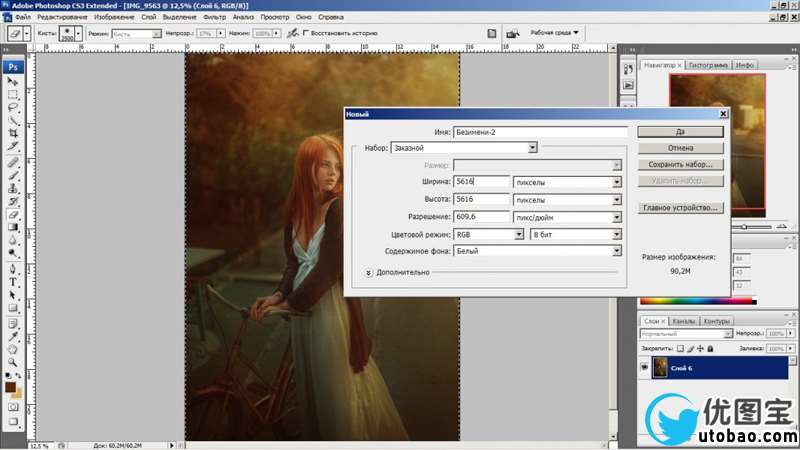
Task: Toggle visibility eye of Слой 6
Action: (644, 367)
